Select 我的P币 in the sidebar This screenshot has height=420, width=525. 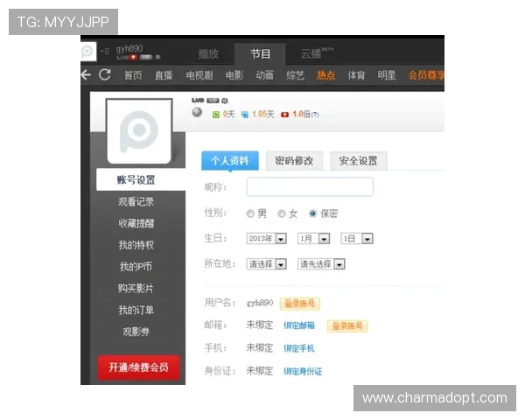(x=136, y=267)
